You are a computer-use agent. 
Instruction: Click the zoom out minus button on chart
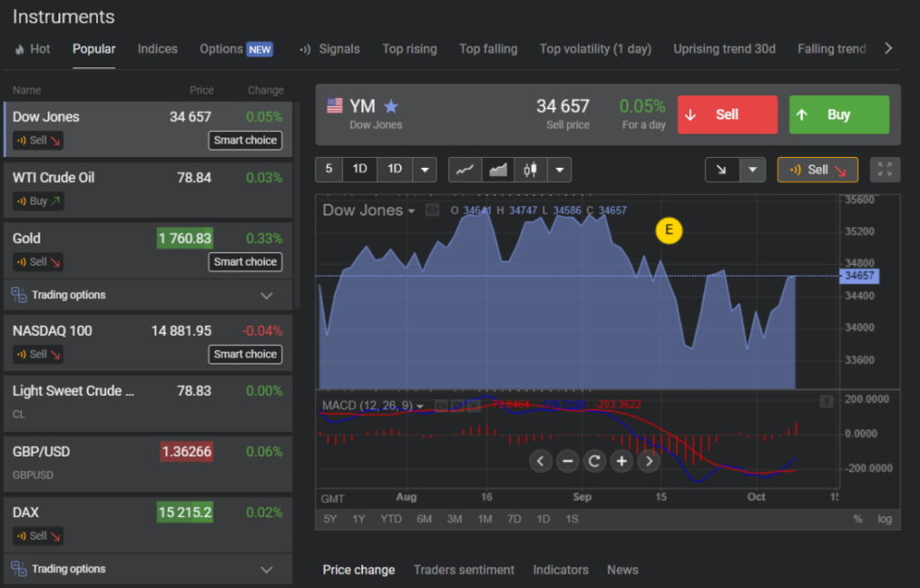567,461
